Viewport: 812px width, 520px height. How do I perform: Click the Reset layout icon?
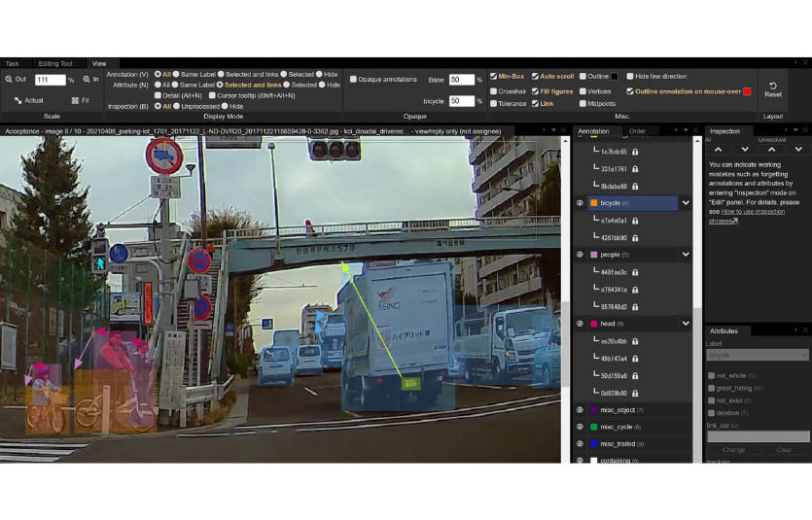coord(773,86)
